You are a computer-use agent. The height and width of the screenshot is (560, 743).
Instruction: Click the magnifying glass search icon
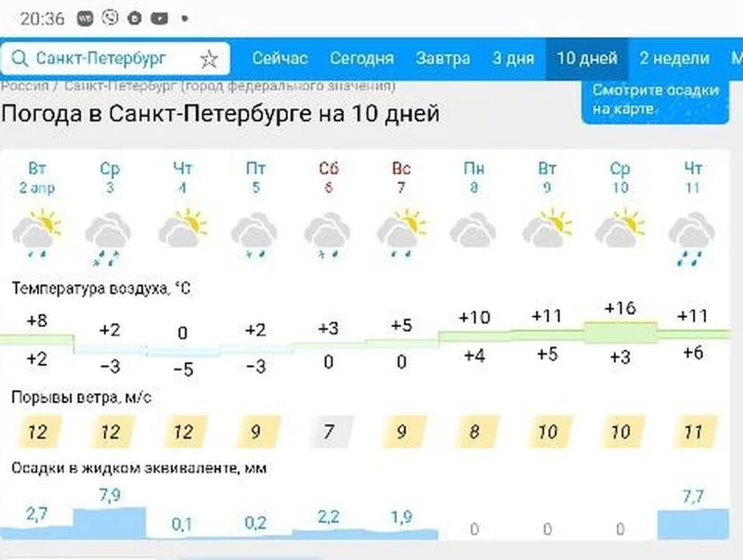(20, 59)
